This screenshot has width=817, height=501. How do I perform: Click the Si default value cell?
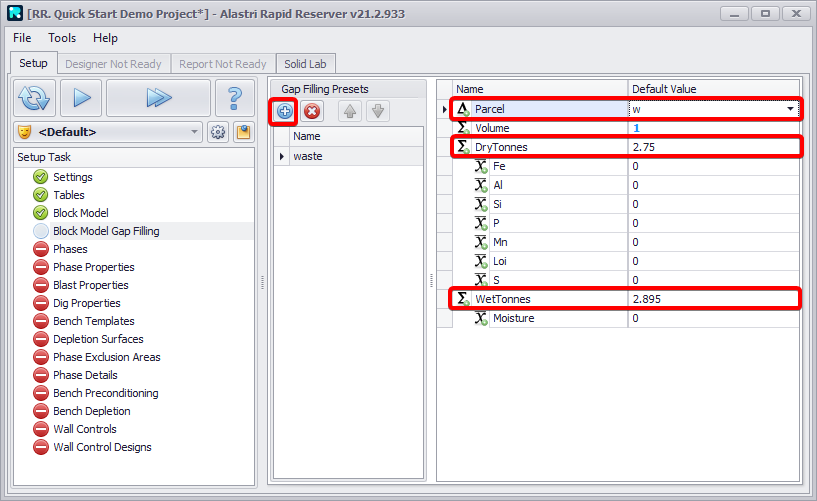[x=713, y=204]
